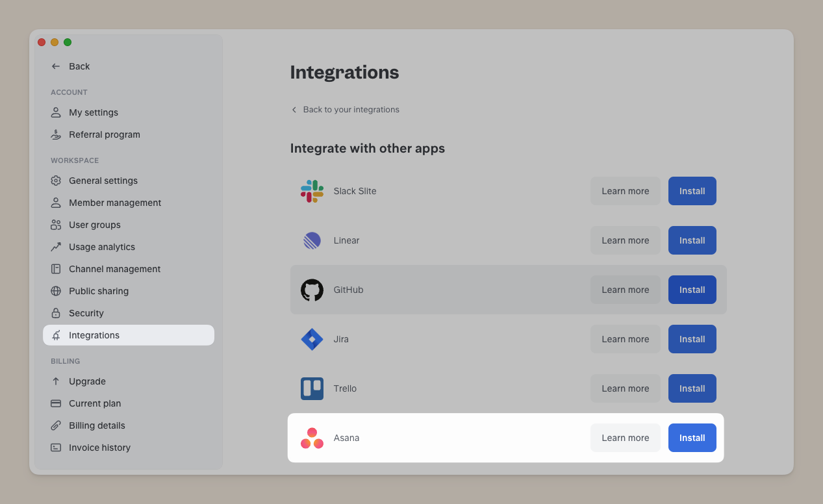This screenshot has height=504, width=823.
Task: Click the Channel management panel icon
Action: coord(56,269)
